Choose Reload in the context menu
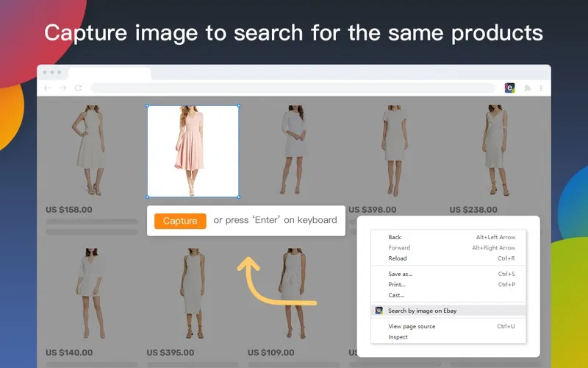 coord(448,258)
